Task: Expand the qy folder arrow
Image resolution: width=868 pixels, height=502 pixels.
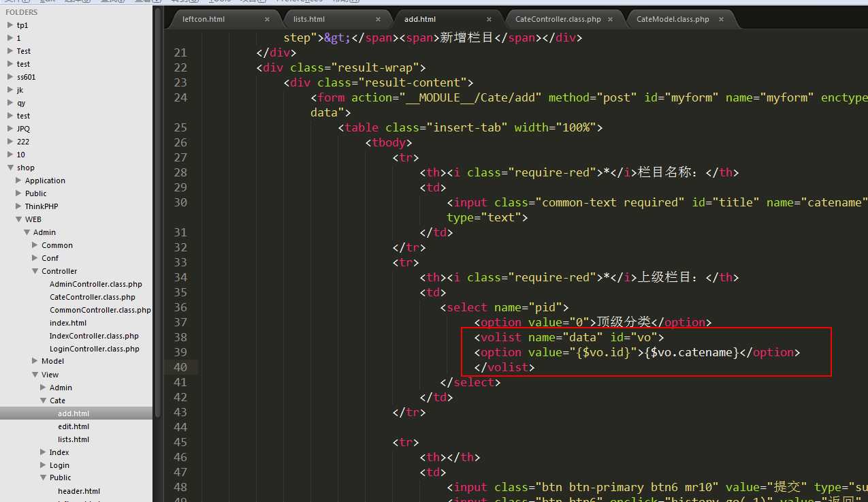Action: click(10, 103)
